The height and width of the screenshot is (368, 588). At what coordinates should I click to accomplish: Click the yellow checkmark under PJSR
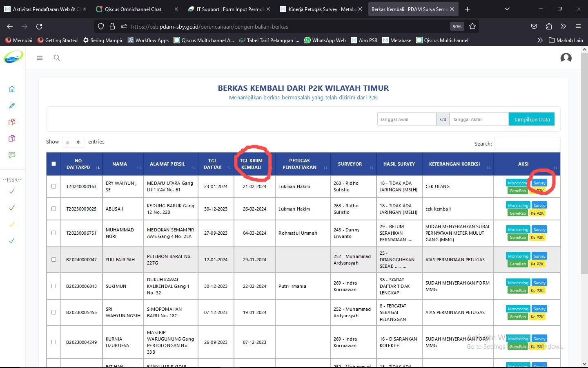pos(12,224)
